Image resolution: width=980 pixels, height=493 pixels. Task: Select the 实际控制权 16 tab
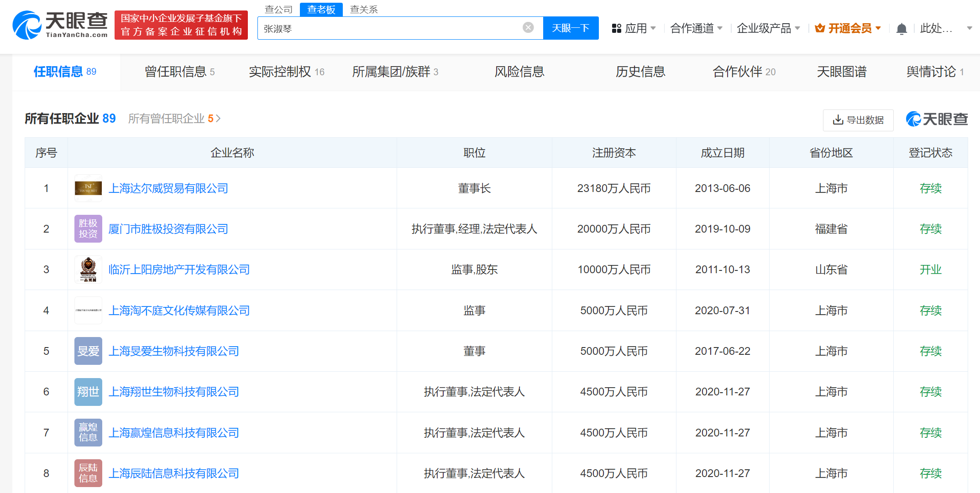tap(287, 72)
